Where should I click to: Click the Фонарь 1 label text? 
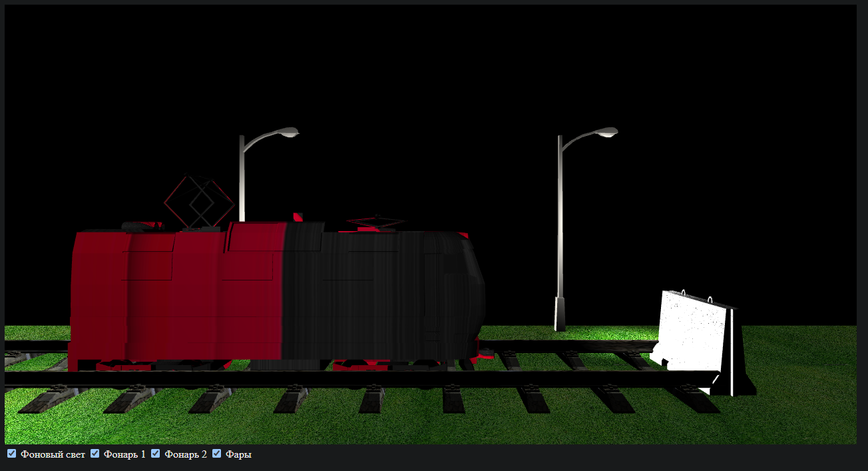point(124,455)
